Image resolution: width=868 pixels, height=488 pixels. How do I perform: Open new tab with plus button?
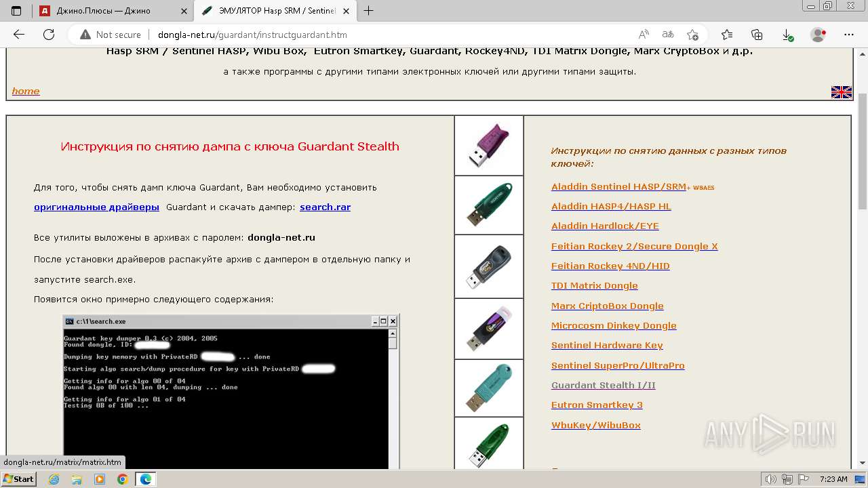pos(369,11)
